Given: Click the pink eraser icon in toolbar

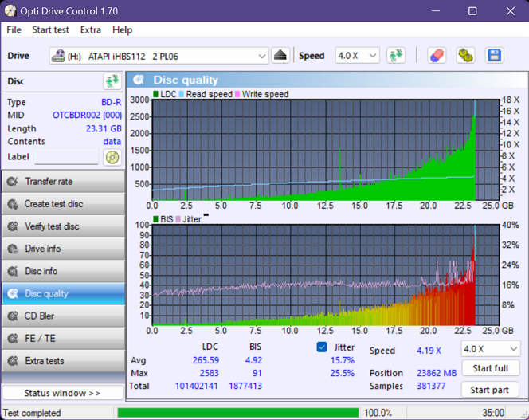Looking at the screenshot, I should click(437, 55).
